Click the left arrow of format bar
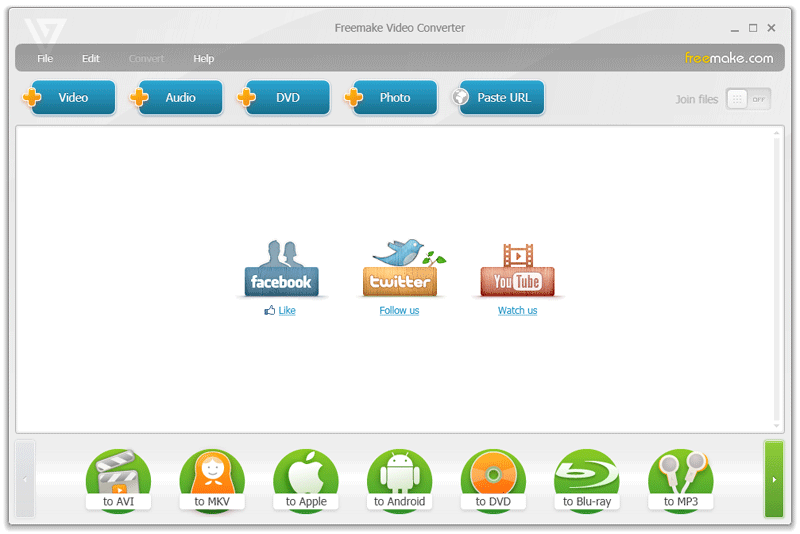 [x=25, y=479]
